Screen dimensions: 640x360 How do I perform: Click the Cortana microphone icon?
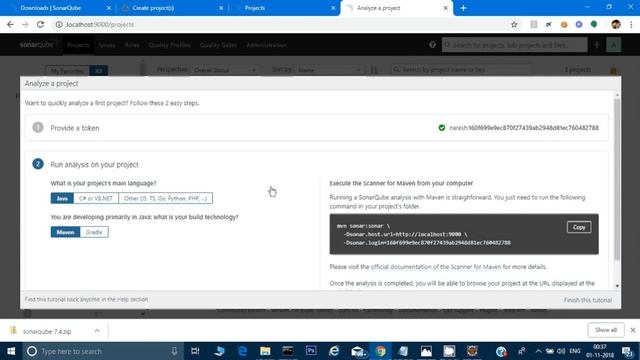174,351
